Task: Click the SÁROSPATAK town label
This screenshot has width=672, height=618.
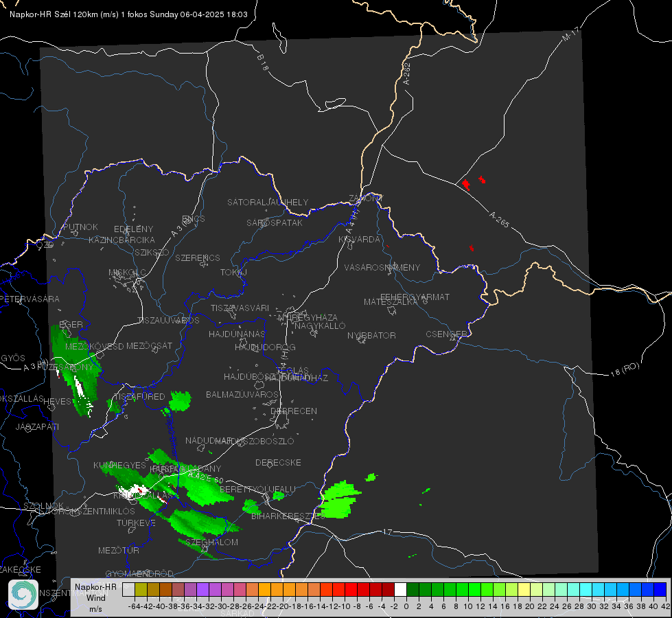Action: pyautogui.click(x=275, y=222)
